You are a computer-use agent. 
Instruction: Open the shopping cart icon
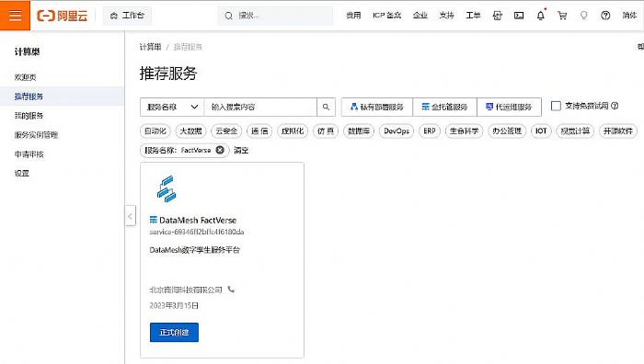pyautogui.click(x=562, y=16)
